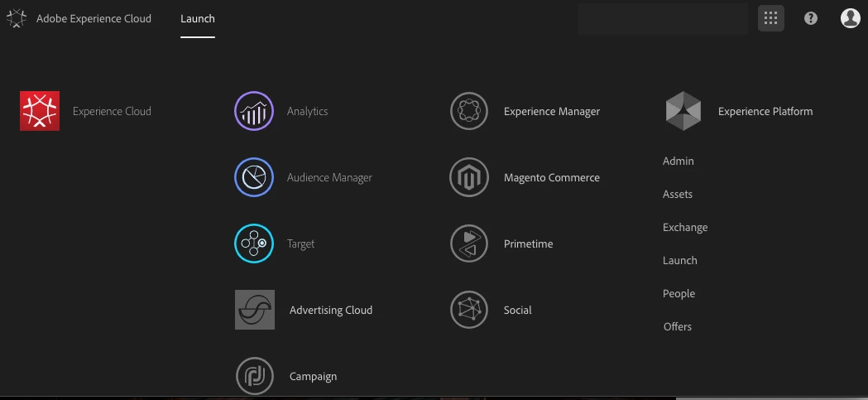Open the Experience Cloud link

click(x=112, y=111)
